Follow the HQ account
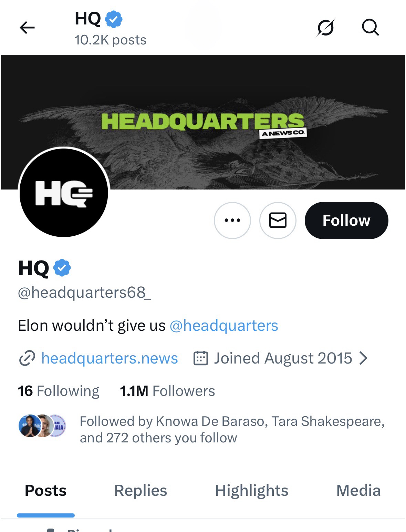 [x=346, y=220]
